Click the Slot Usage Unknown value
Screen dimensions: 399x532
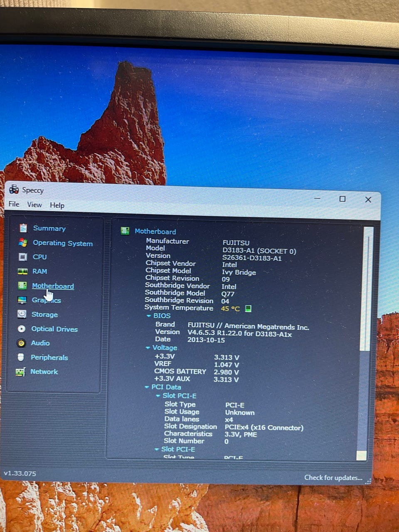pos(240,412)
